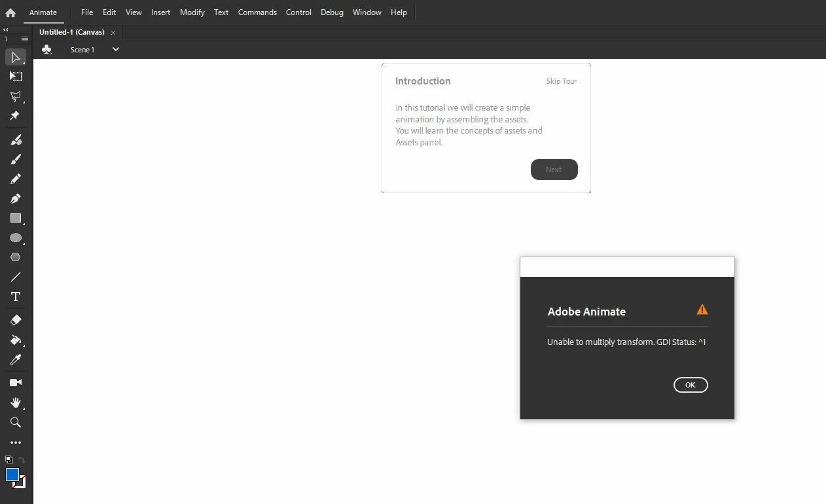The image size is (826, 504).
Task: Open the Window menu
Action: click(x=367, y=12)
